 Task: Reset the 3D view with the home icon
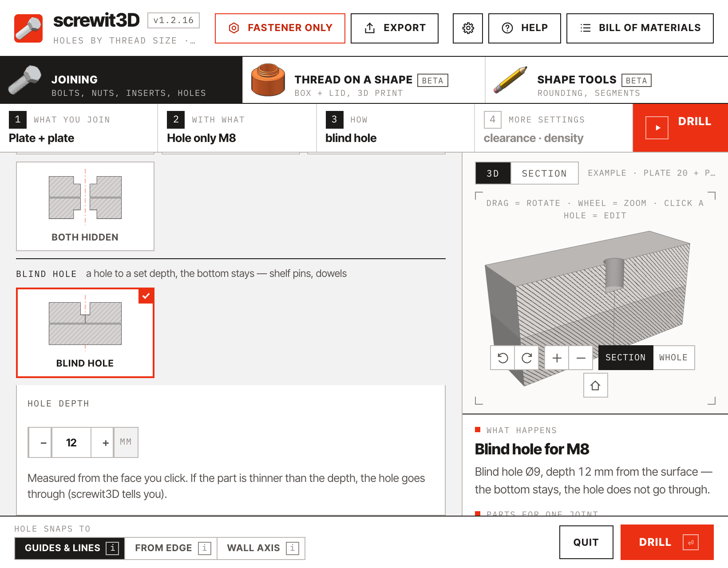(x=595, y=385)
